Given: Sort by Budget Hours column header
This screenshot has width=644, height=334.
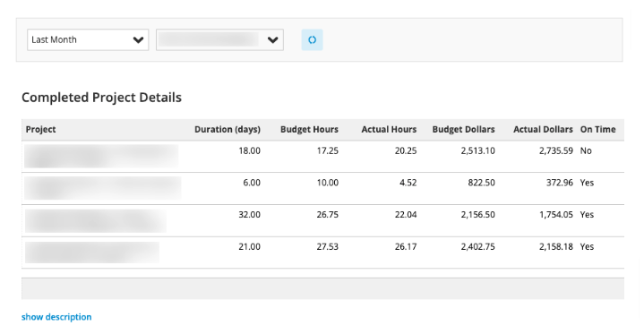Looking at the screenshot, I should coord(309,130).
